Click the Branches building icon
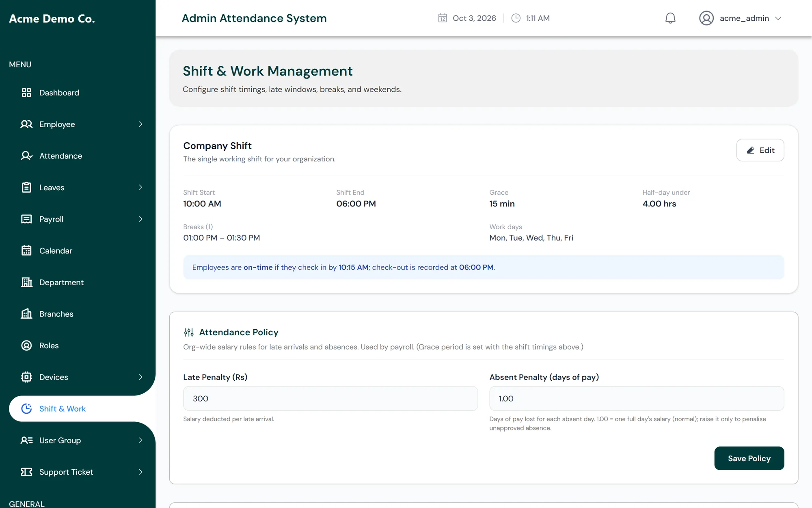812x508 pixels. click(x=26, y=314)
